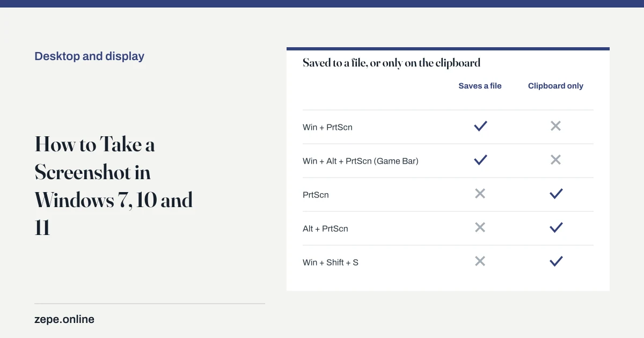
Task: Open the zepe.online site link
Action: coord(64,319)
